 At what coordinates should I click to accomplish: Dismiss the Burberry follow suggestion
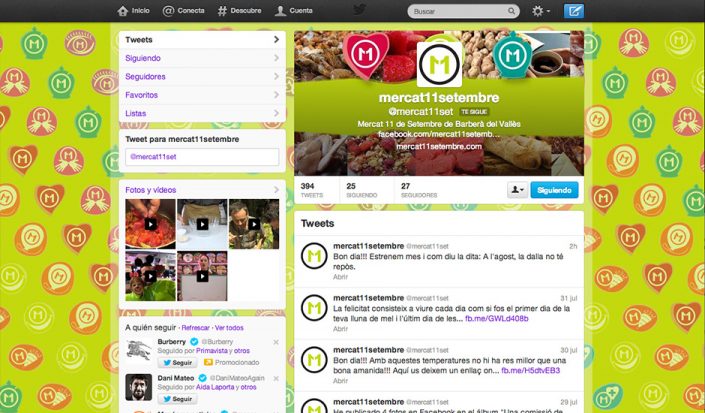click(x=276, y=342)
